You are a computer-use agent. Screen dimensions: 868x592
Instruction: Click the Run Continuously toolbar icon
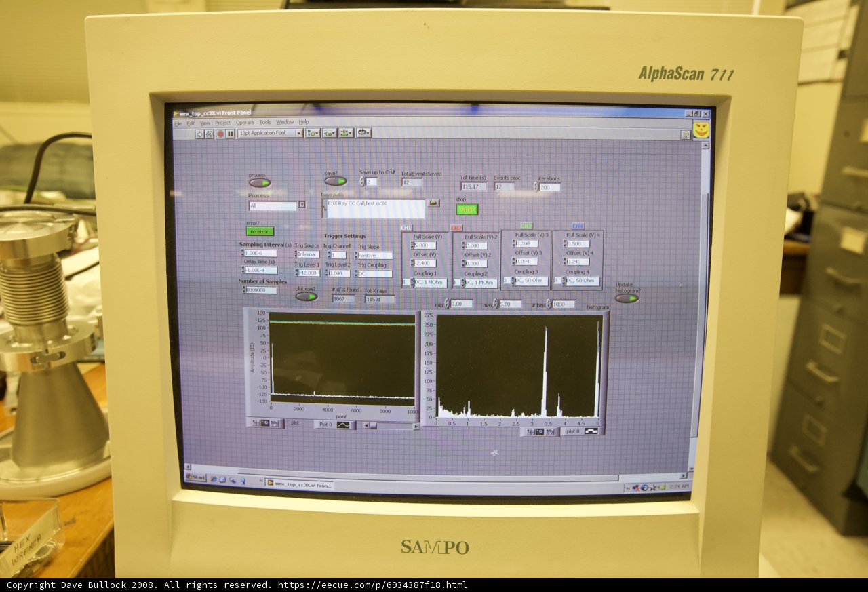210,134
